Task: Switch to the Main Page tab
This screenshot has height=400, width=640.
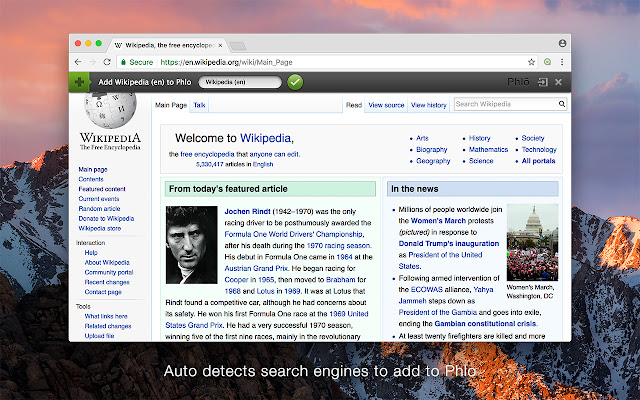Action: [x=171, y=105]
